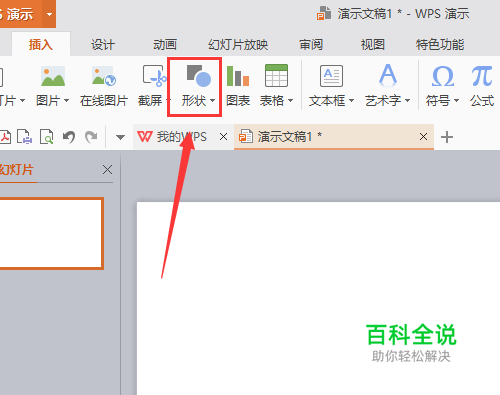500x395 pixels.
Task: Click the blank slide editing canvas
Action: click(x=318, y=298)
